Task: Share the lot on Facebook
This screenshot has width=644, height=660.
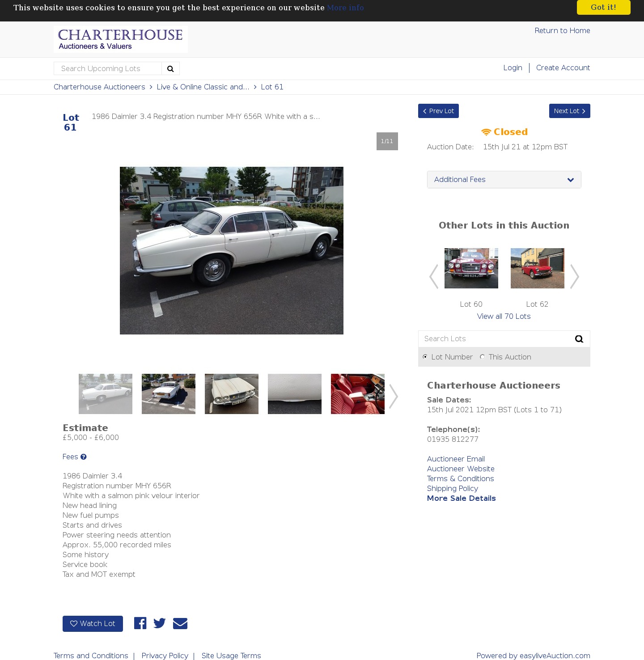Action: coord(140,623)
